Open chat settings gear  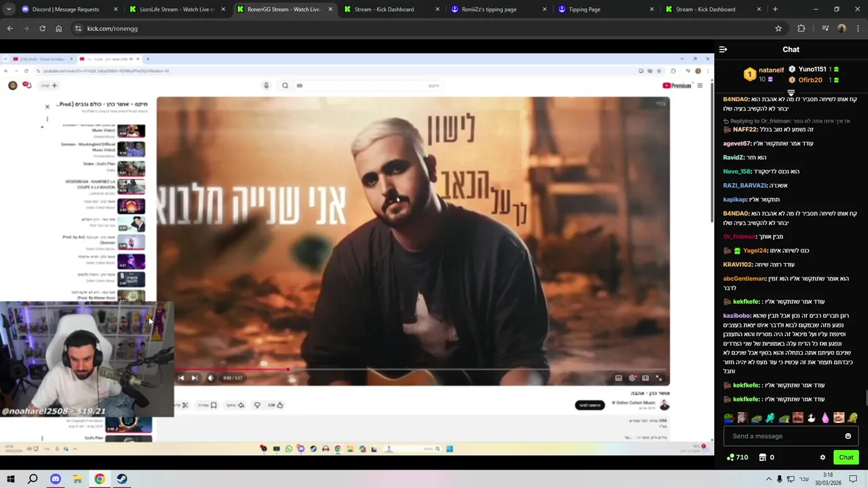[823, 457]
